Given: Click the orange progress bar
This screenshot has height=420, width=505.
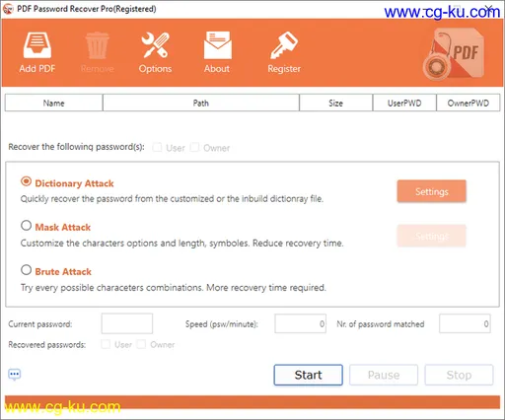Looking at the screenshot, I should click(252, 402).
